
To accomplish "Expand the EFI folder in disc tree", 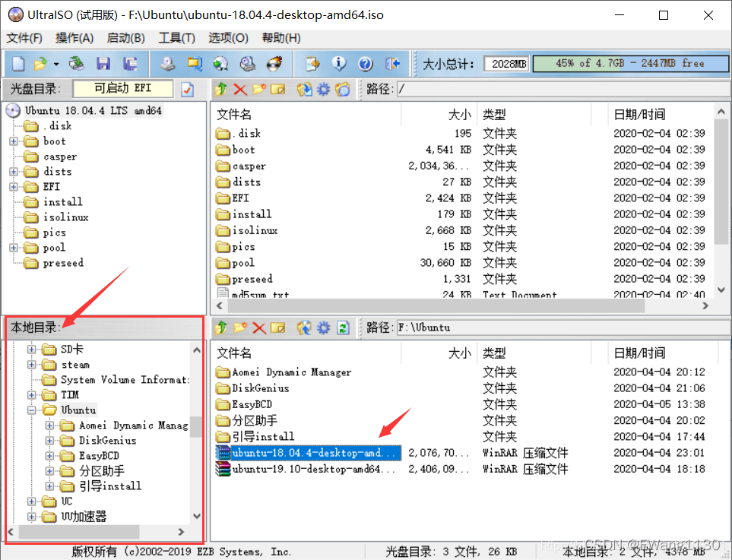I will tap(14, 187).
